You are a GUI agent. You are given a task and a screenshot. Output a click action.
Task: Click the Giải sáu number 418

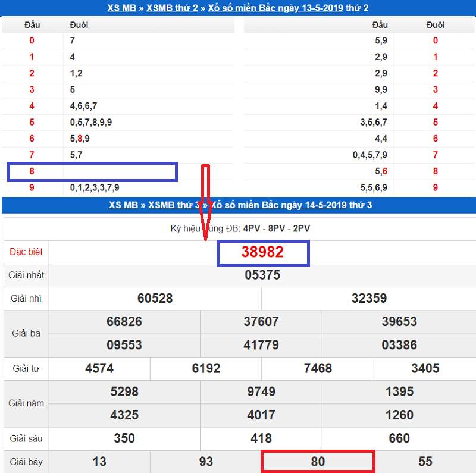pyautogui.click(x=261, y=438)
